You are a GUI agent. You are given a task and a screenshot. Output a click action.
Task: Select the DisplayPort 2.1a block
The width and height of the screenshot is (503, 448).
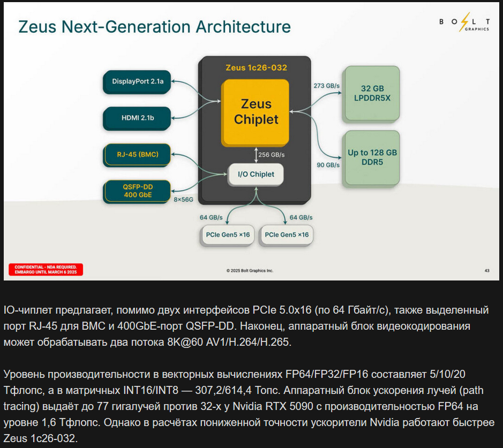coord(137,82)
